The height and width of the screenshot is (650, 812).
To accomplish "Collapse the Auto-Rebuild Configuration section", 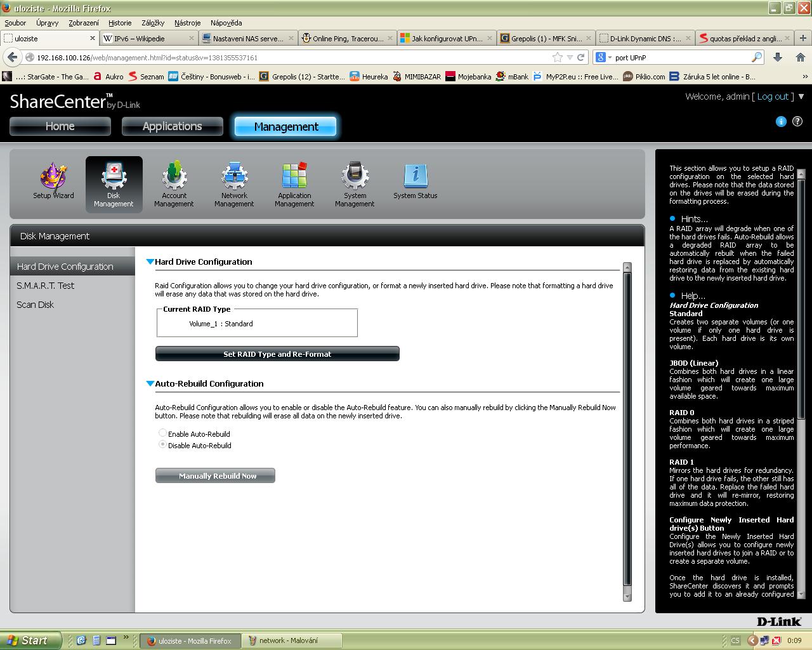I will click(x=150, y=383).
